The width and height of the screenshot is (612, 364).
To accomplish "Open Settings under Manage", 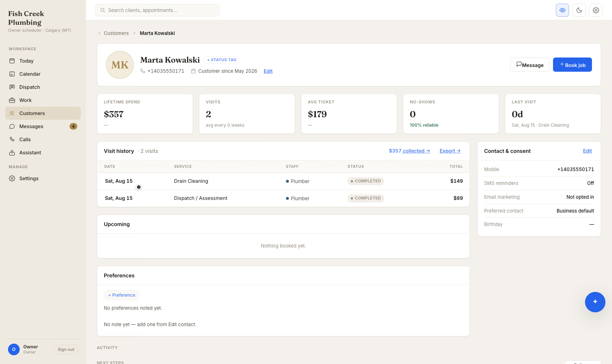I will (43, 178).
